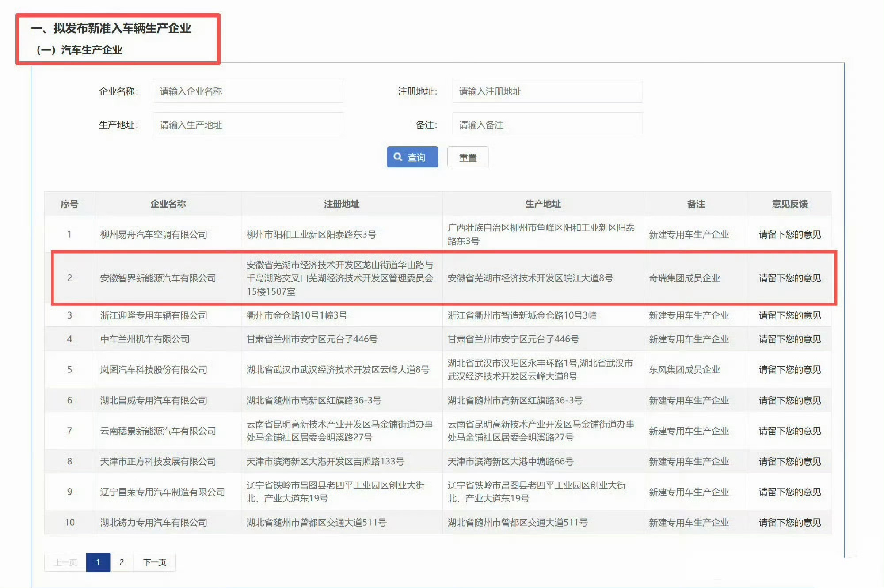
Task: Focus the 备注 input field
Action: [x=547, y=125]
